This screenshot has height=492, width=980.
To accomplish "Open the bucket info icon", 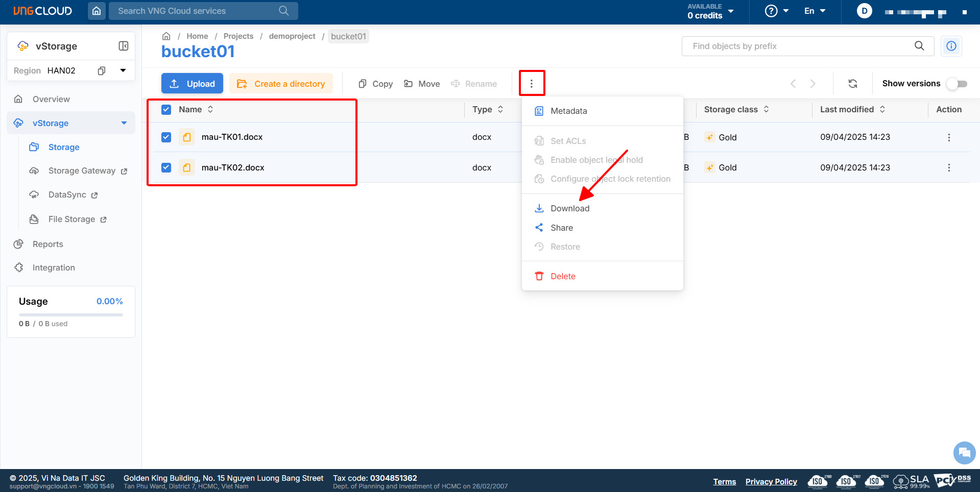I will (x=951, y=46).
